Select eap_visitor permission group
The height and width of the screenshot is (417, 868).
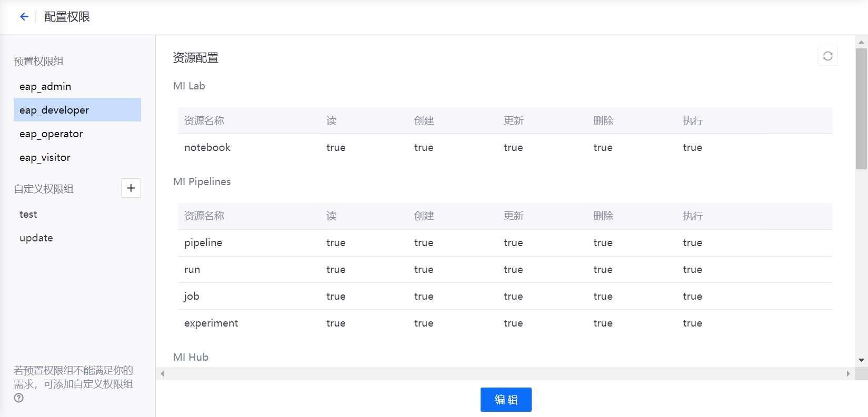[77, 157]
